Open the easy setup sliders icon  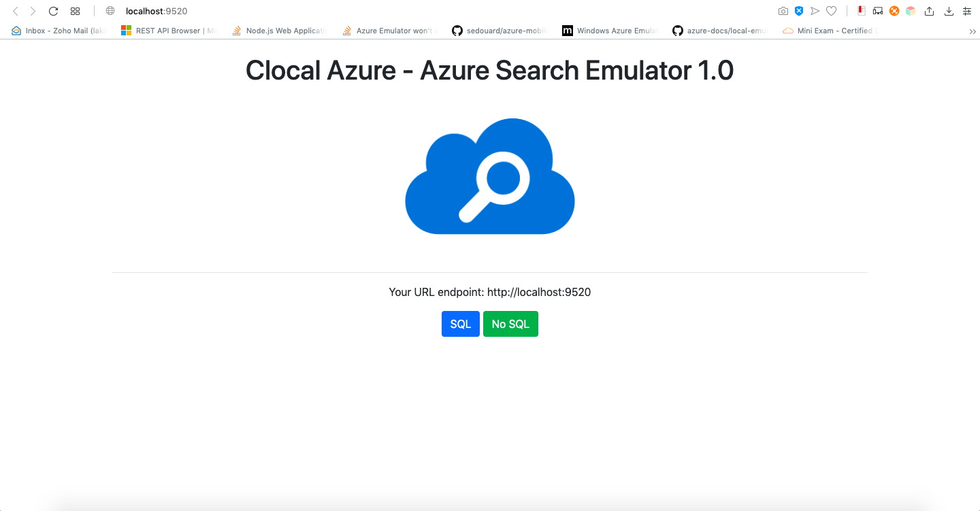tap(967, 11)
